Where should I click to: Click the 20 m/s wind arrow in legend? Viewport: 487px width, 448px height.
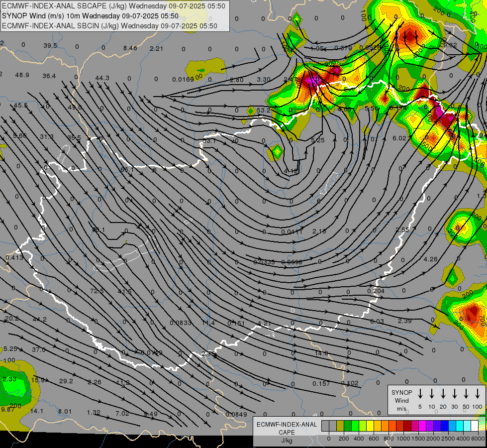pyautogui.click(x=443, y=394)
